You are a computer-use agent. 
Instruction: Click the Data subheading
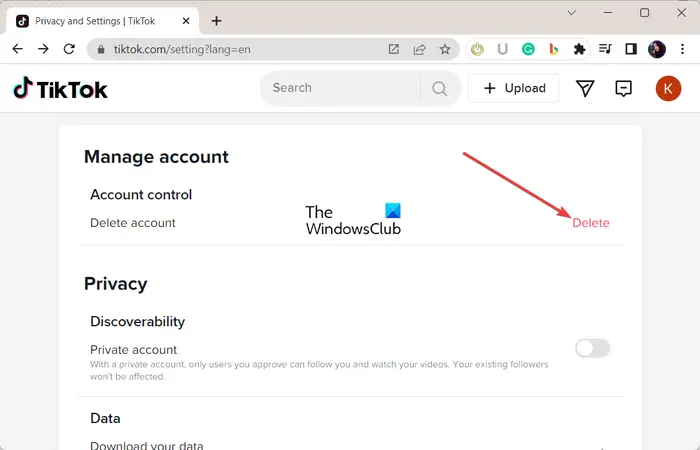coord(105,418)
